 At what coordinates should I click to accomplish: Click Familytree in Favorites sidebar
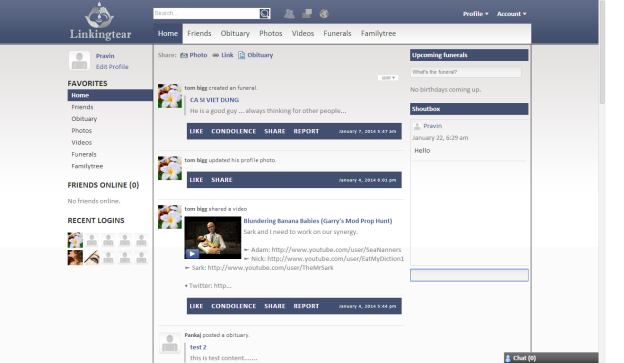87,166
